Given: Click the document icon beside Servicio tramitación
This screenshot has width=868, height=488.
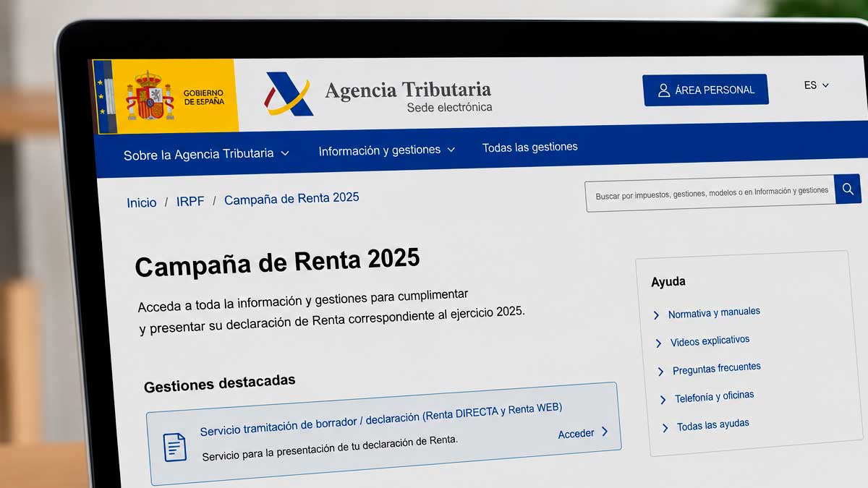Looking at the screenshot, I should tap(174, 447).
